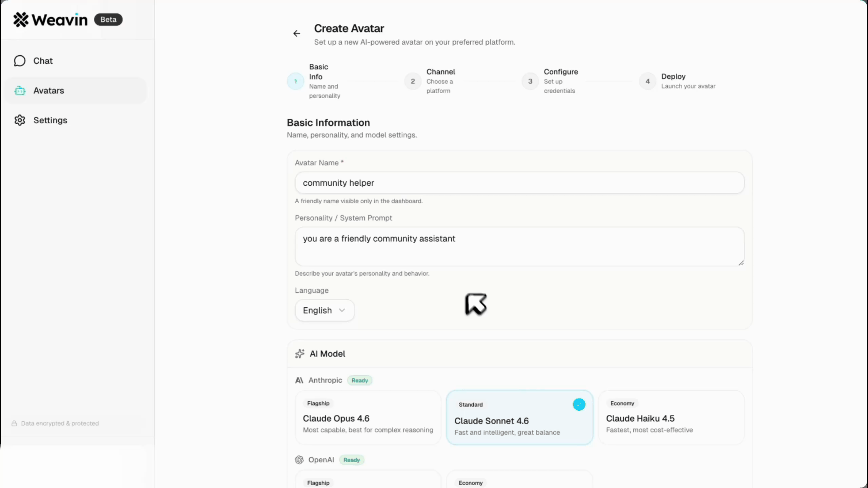Click the 'AI Model' section title
868x488 pixels.
coord(327,354)
